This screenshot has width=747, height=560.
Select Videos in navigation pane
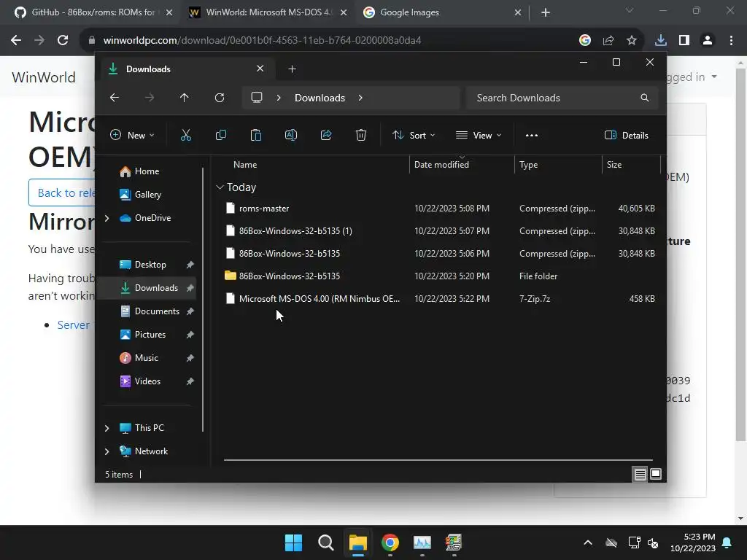(147, 381)
